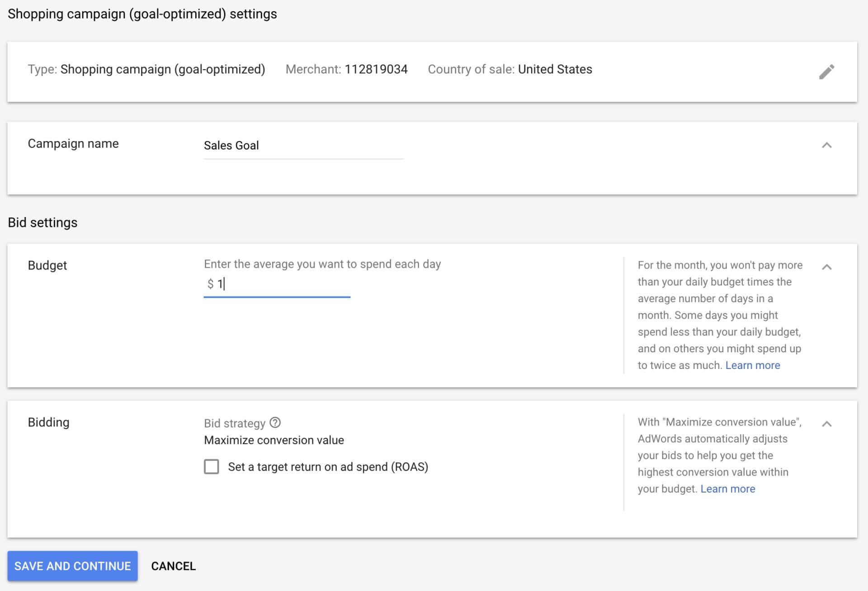This screenshot has width=868, height=591.
Task: Click the edit pencil icon for campaign type
Action: pyautogui.click(x=827, y=71)
